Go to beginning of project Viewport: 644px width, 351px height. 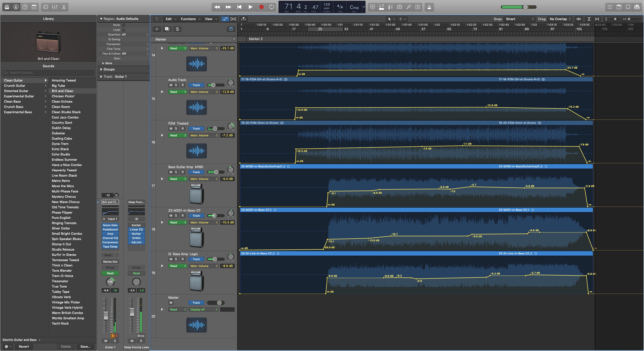(239, 7)
